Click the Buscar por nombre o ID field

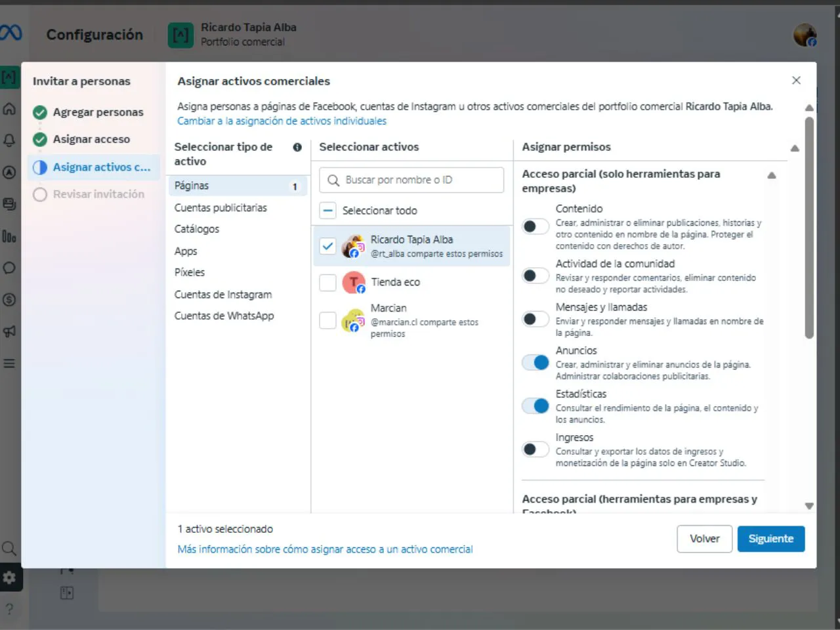point(411,180)
